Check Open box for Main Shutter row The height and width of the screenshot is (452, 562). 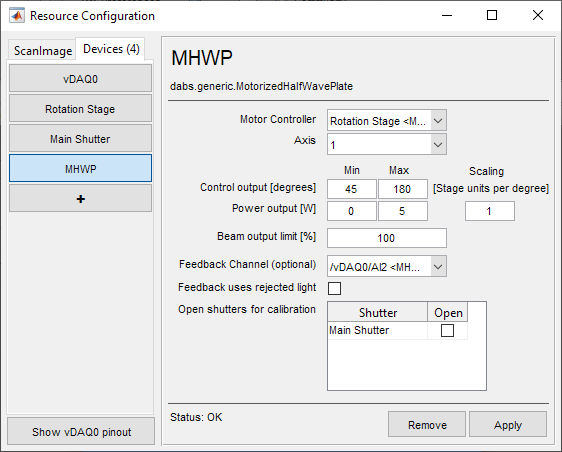[447, 330]
